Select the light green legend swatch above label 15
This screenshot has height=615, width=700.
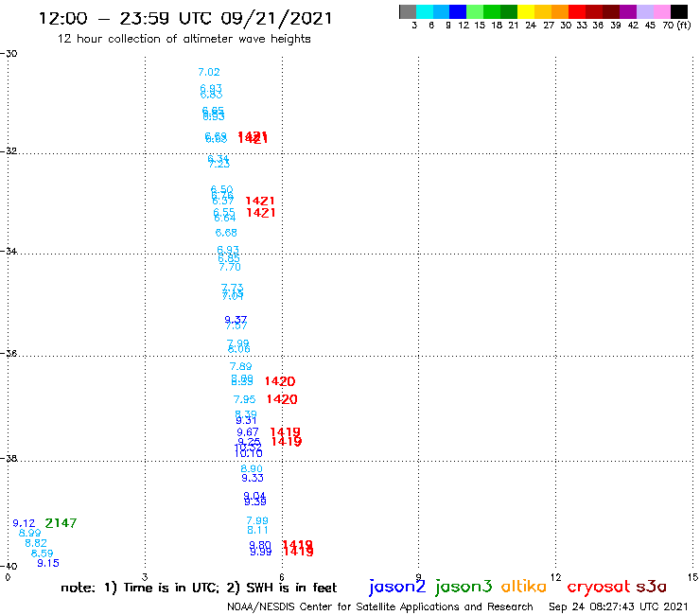click(475, 11)
